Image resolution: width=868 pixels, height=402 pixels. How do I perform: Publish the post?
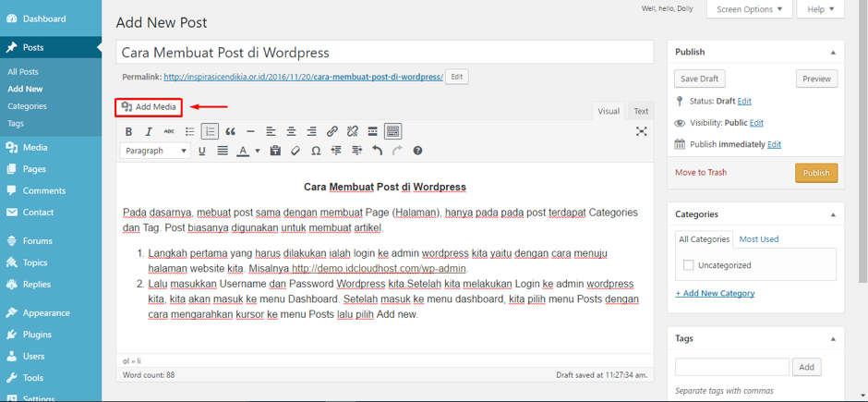tap(816, 173)
